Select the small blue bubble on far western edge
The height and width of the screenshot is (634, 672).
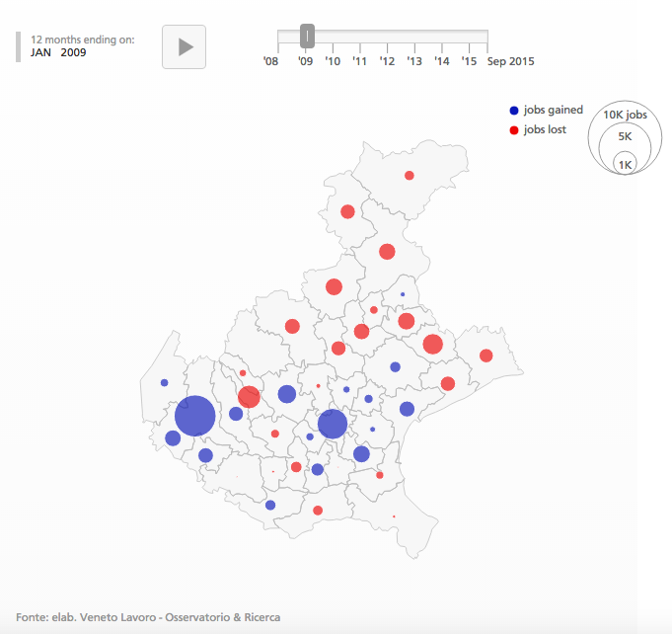click(x=165, y=382)
